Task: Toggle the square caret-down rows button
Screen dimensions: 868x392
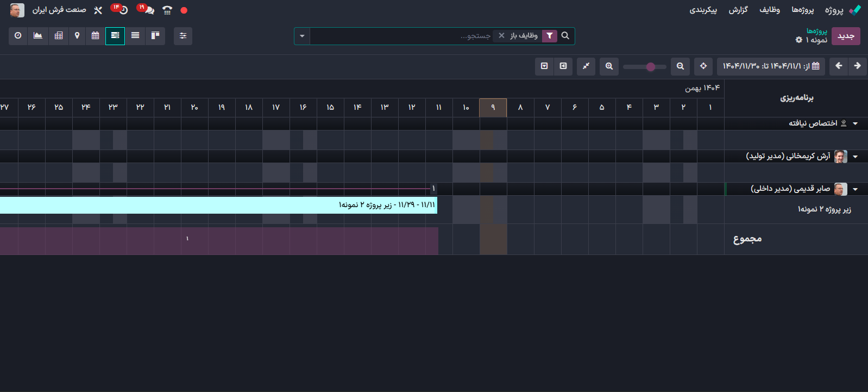Action: 544,66
